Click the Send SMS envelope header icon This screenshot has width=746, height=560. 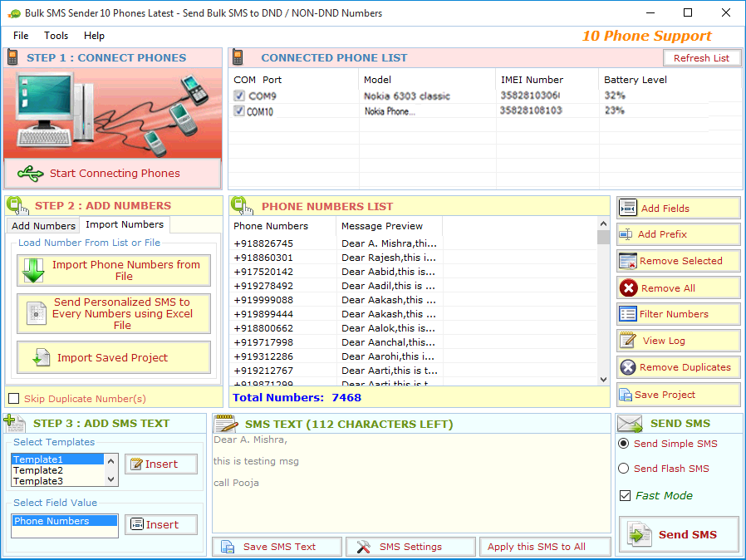coord(630,423)
